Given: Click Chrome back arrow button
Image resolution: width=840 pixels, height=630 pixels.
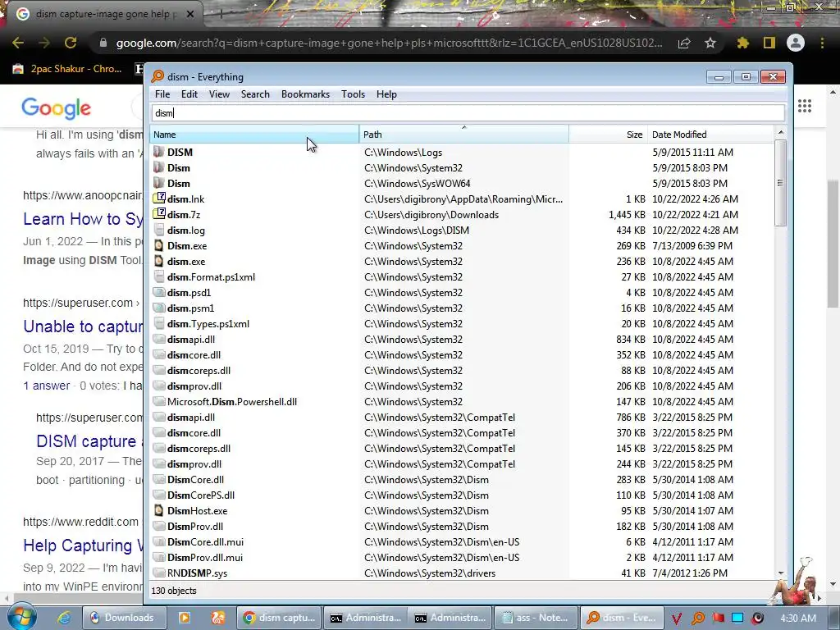Looking at the screenshot, I should pyautogui.click(x=18, y=43).
